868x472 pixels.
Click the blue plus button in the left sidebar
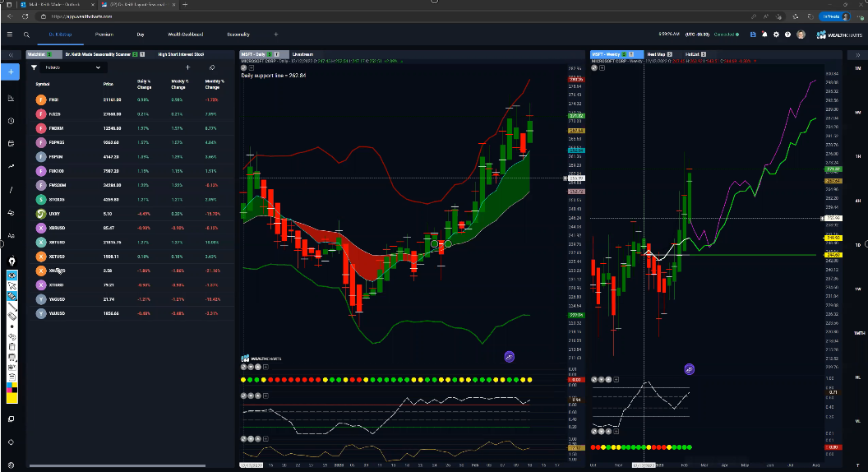point(11,72)
